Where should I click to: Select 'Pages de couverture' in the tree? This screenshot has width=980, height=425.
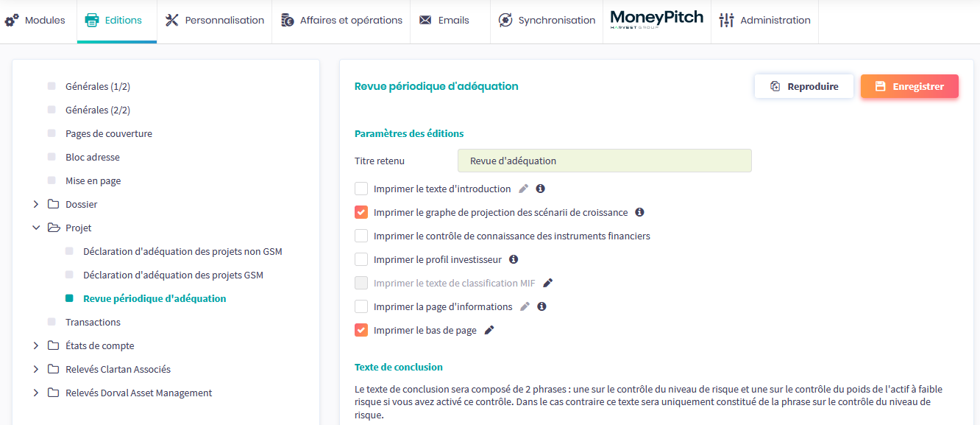coord(109,133)
